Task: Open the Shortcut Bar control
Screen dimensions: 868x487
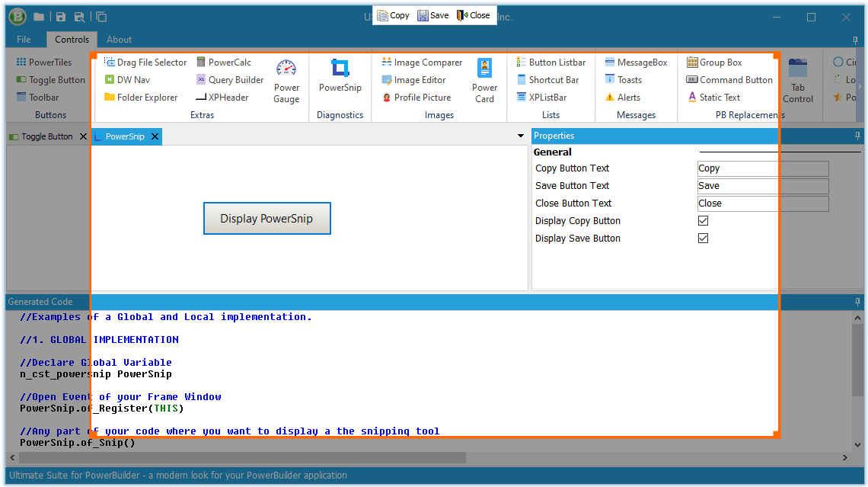Action: pos(547,80)
